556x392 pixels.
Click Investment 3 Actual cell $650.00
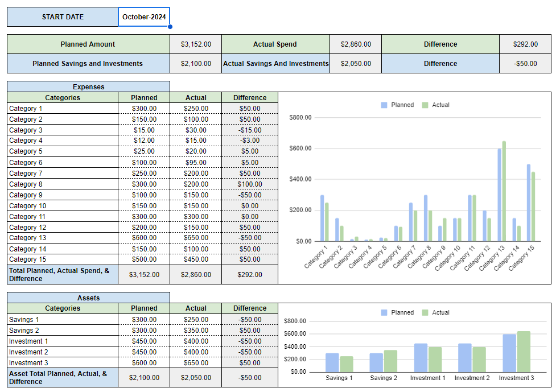click(196, 362)
